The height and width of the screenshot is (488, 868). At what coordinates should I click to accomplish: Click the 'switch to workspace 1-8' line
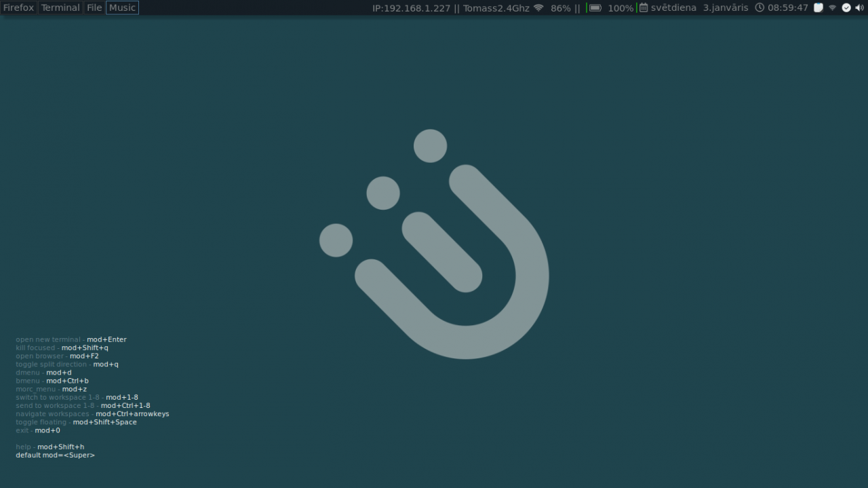tap(77, 397)
